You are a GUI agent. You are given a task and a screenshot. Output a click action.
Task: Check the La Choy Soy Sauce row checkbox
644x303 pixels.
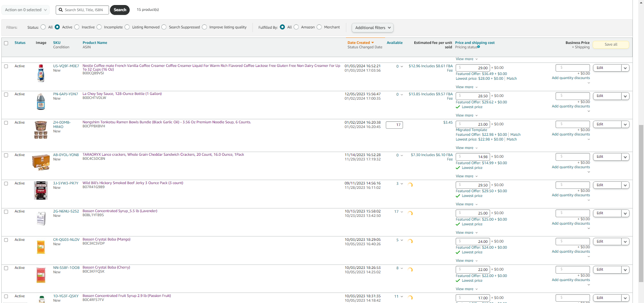6,95
